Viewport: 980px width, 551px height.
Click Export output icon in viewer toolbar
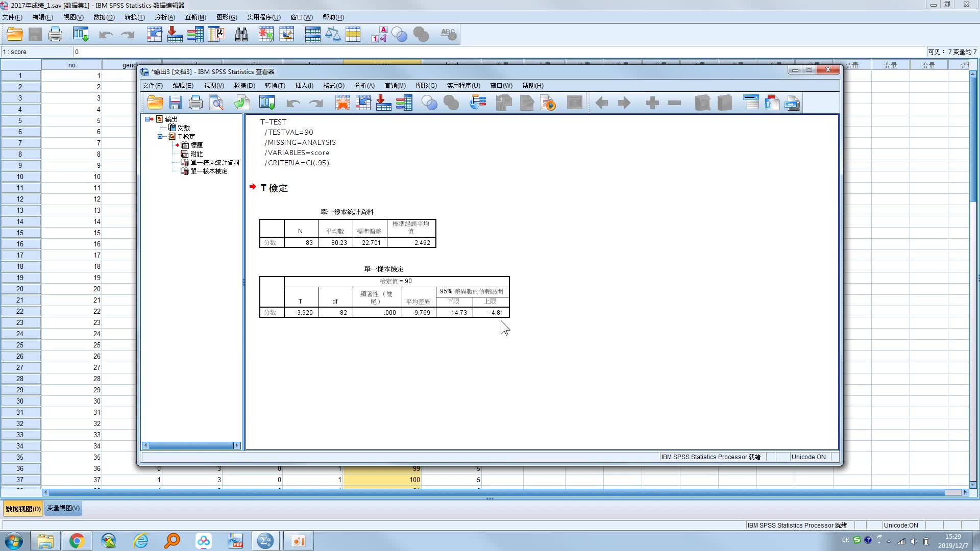pos(242,103)
